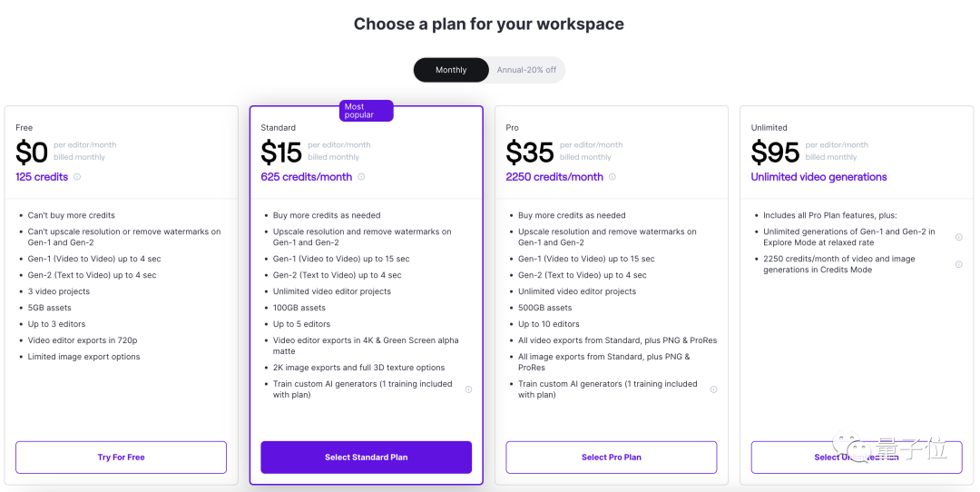Click the $0 Free plan price
The image size is (980, 492).
click(x=32, y=152)
